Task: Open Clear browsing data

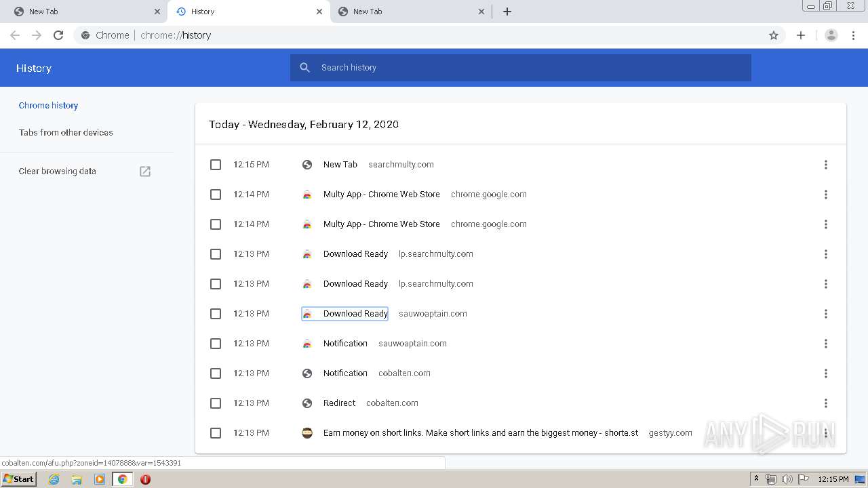Action: coord(58,171)
